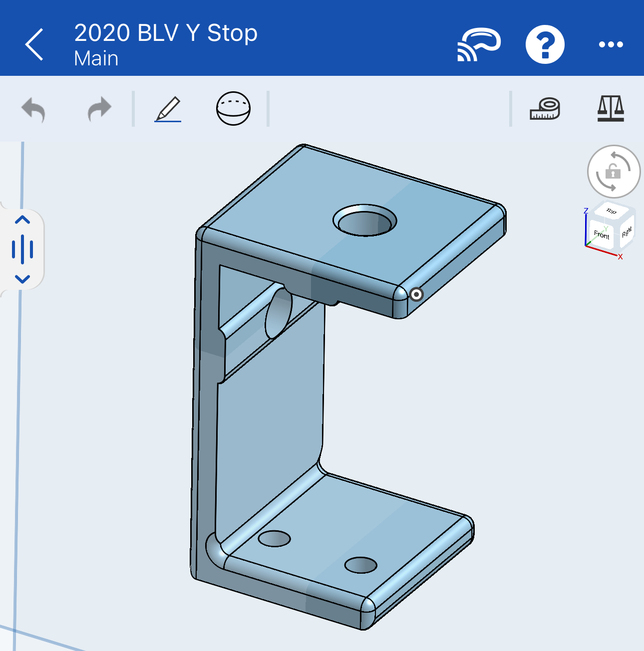This screenshot has height=651, width=644.
Task: Tap the down chevron on side panel handle
Action: [22, 279]
